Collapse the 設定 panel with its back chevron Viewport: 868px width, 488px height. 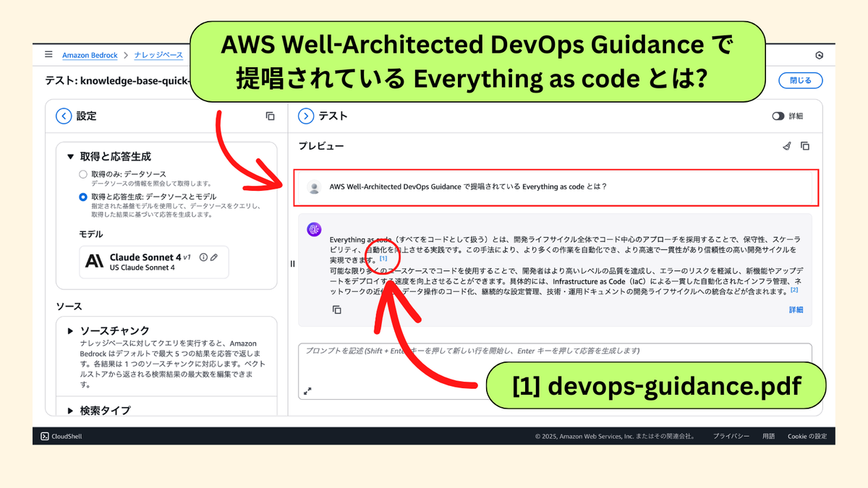(x=64, y=116)
